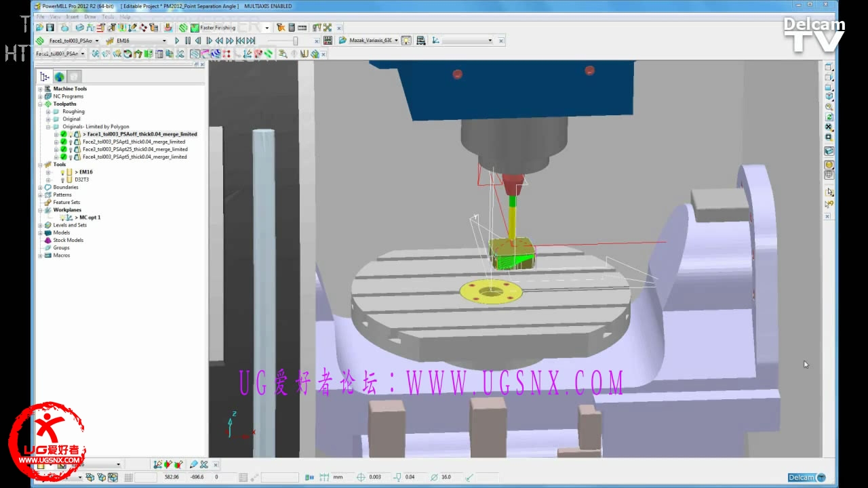868x488 pixels.
Task: Click the green checkmark on the Face1 toolpath
Action: 64,134
